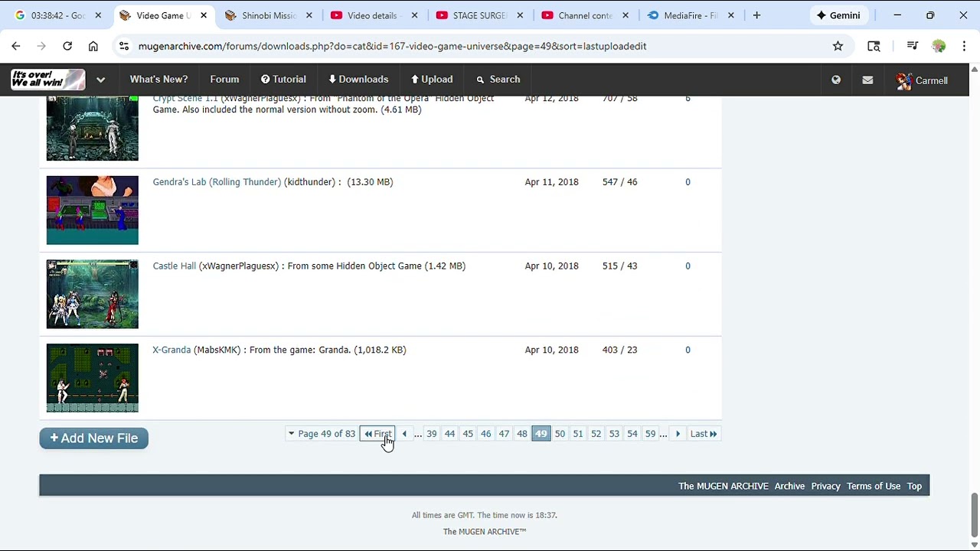Go to page 48
Screen dimensions: 980x551
(x=522, y=434)
